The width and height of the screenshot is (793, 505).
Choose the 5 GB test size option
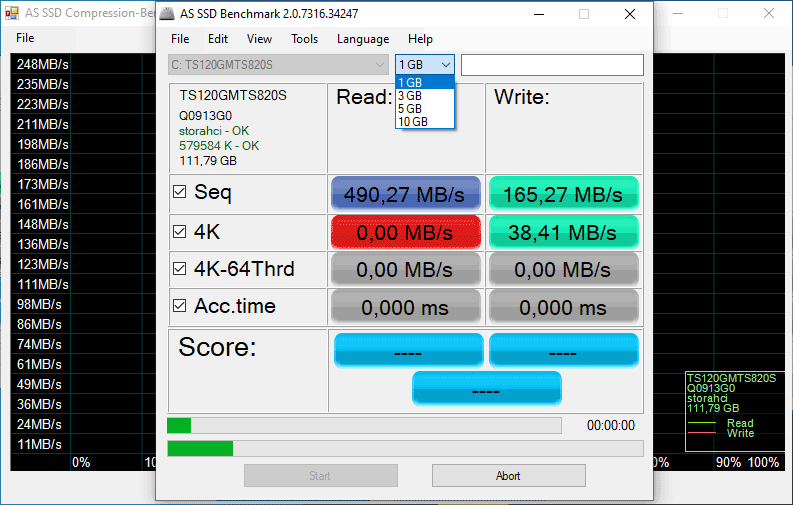point(410,109)
